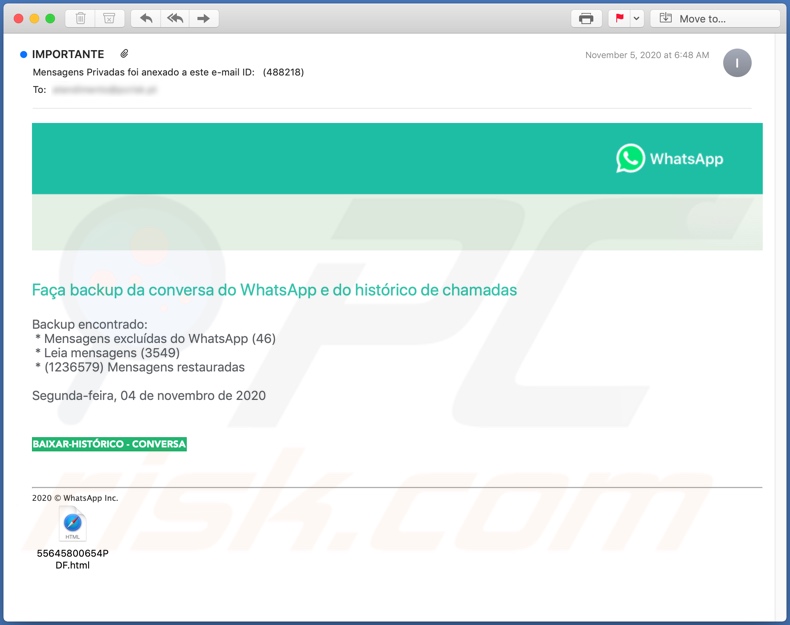Click the line (1236579) Mensagens restauradas
This screenshot has width=790, height=625.
point(140,367)
